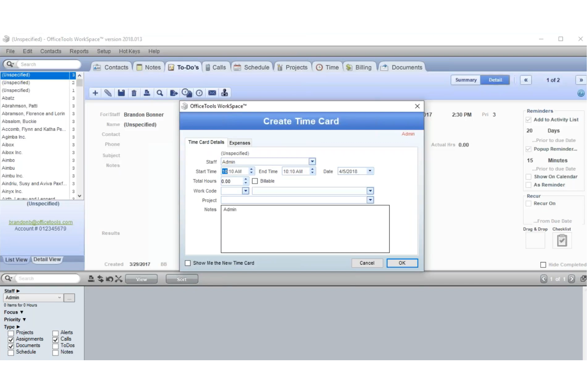Open brandonb@officetools.com email link
Image resolution: width=588 pixels, height=392 pixels.
point(41,222)
